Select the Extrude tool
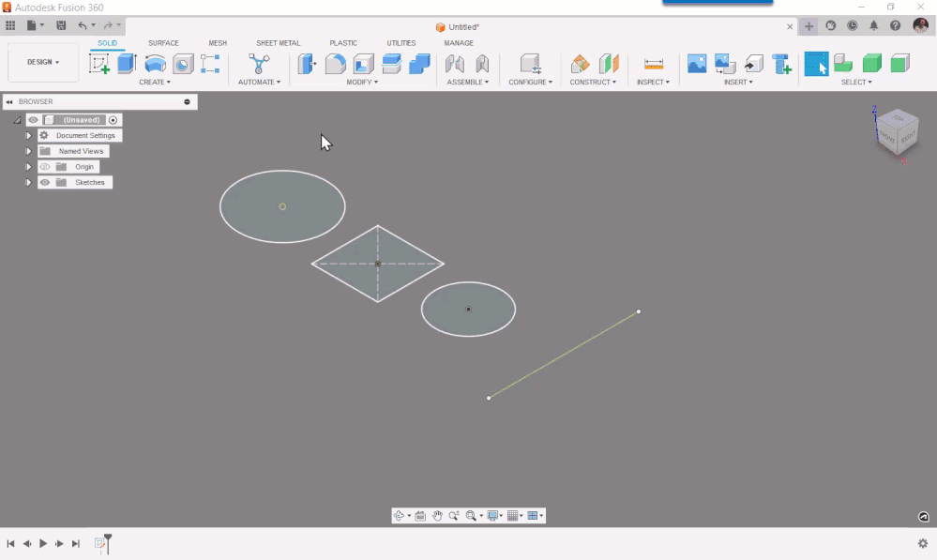This screenshot has height=560, width=937. point(127,64)
